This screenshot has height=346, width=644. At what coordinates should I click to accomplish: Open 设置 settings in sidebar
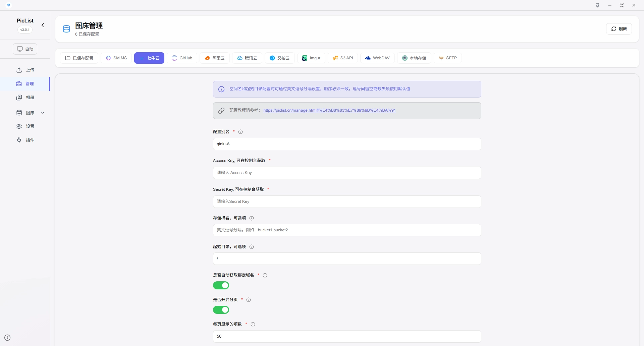coord(25,126)
